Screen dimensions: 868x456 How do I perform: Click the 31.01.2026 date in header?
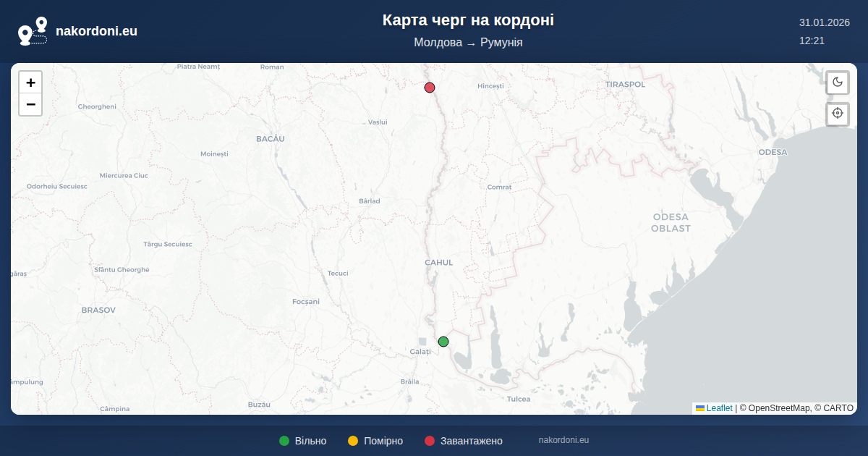824,22
